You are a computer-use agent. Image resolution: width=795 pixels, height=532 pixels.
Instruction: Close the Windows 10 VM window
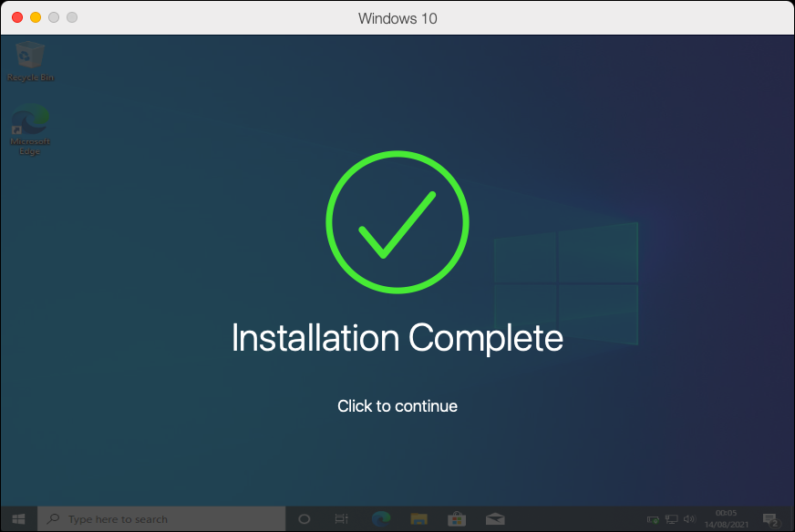coord(17,17)
